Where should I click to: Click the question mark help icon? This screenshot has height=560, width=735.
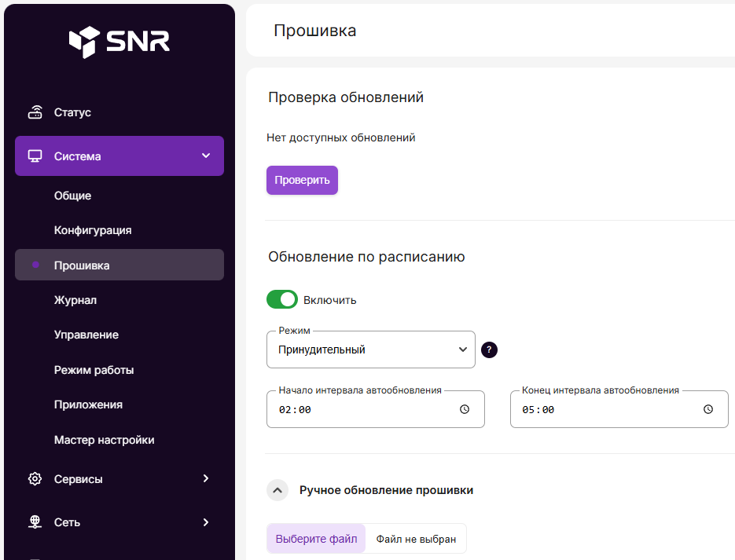tap(489, 350)
